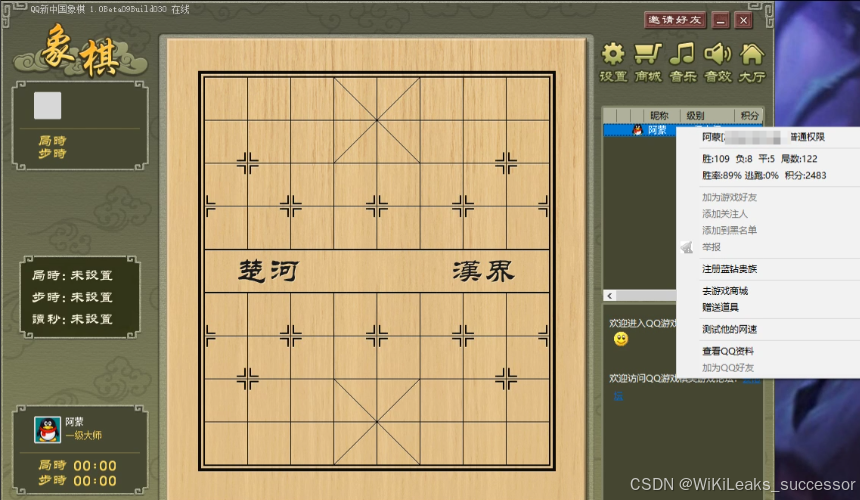The image size is (860, 500).
Task: Choose 添加关注人 in the context menu
Action: [x=725, y=213]
